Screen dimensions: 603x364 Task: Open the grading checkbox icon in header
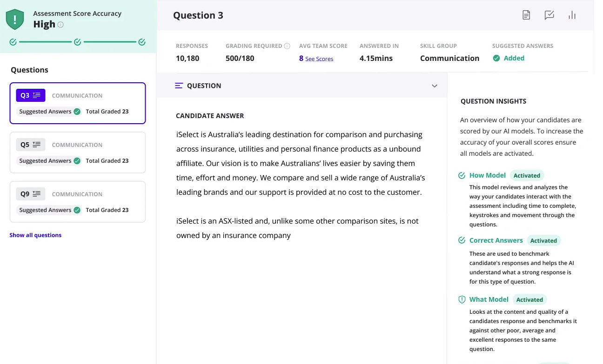click(x=549, y=15)
